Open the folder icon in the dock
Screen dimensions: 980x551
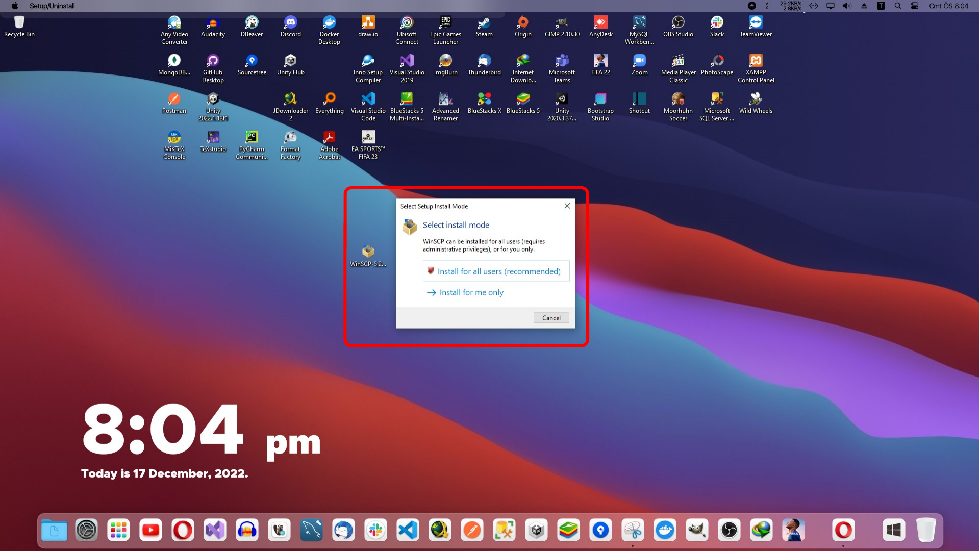pos(54,531)
